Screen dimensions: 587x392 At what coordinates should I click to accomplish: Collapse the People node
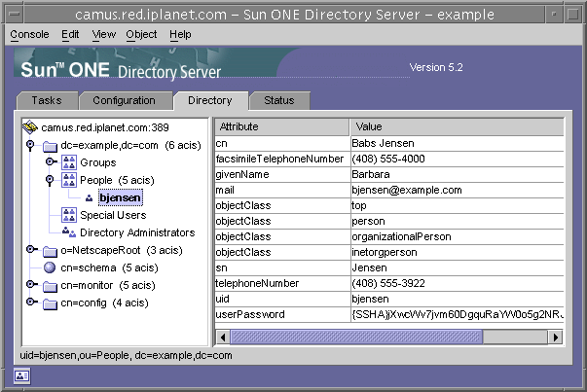(x=50, y=180)
